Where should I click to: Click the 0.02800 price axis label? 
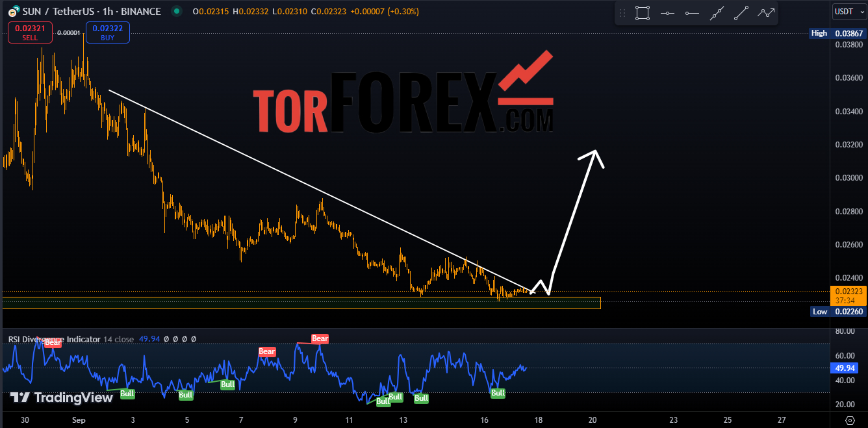pos(849,212)
